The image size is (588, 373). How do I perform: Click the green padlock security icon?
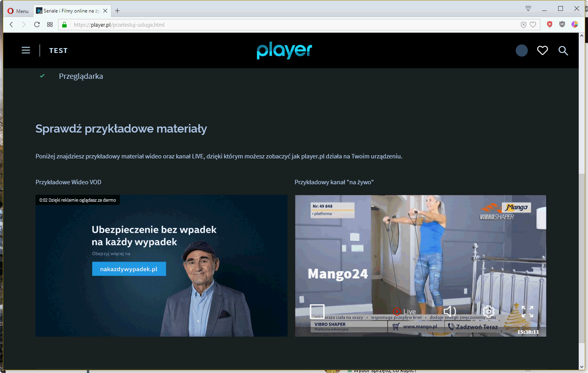(x=64, y=25)
